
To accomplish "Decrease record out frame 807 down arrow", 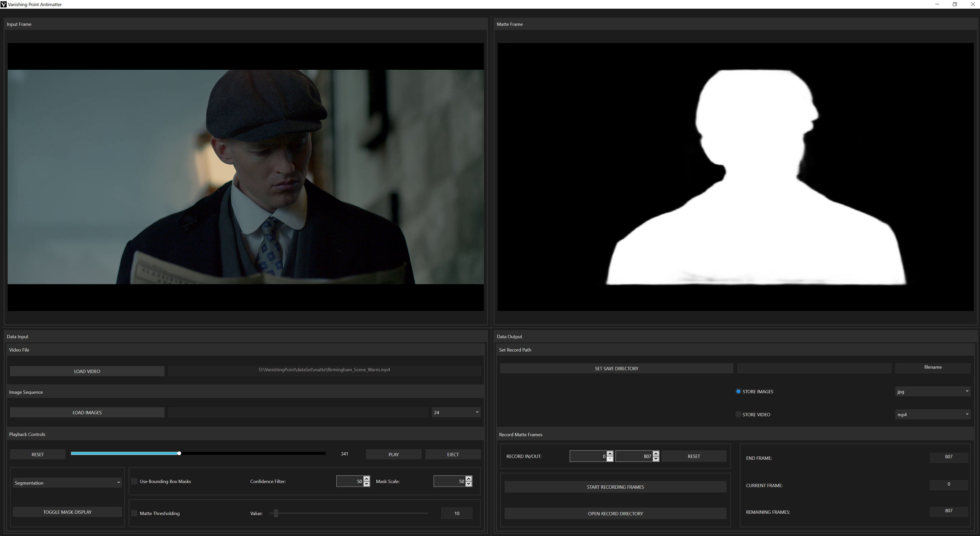I will pos(656,459).
